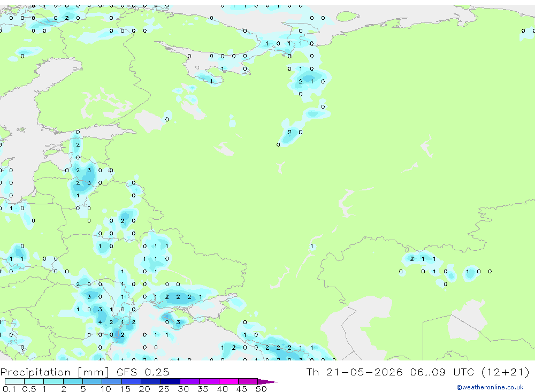Open the weatheronline.co.uk copyright link
Image resolution: width=535 pixels, height=392 pixels.
(x=490, y=387)
